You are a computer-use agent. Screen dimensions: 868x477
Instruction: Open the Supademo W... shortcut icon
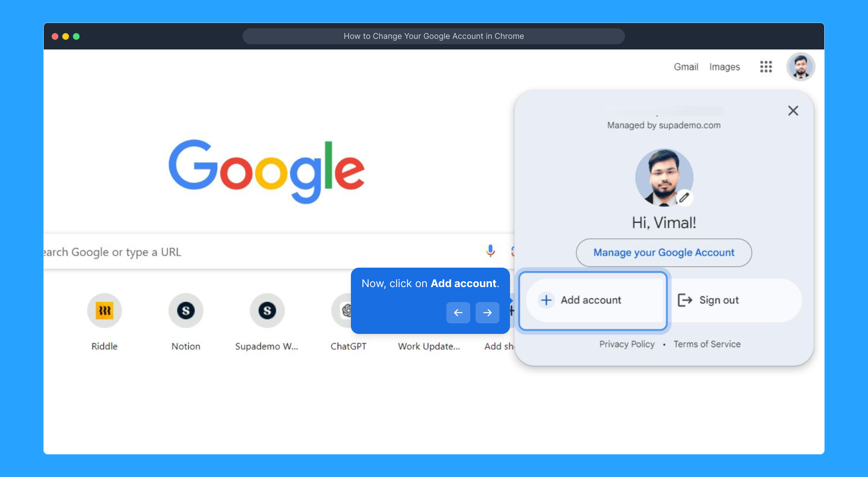pos(267,311)
